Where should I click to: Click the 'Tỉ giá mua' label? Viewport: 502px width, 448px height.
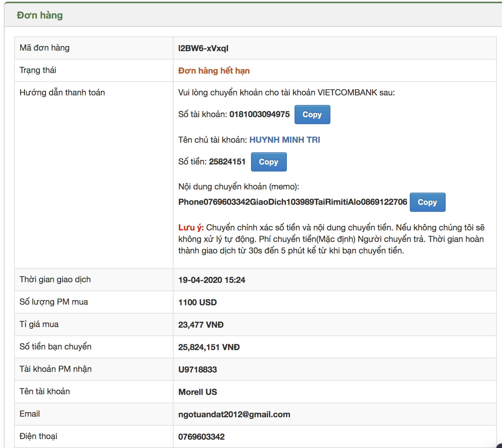pos(39,324)
